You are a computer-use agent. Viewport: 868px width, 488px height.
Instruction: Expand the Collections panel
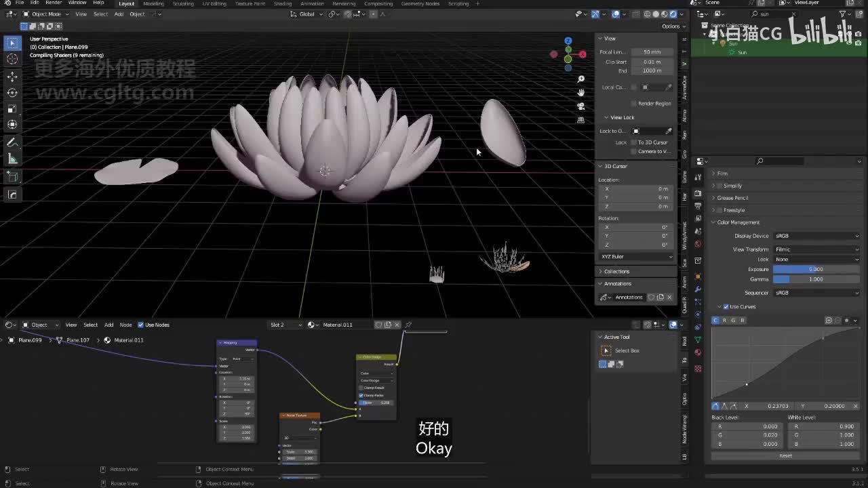pos(616,271)
